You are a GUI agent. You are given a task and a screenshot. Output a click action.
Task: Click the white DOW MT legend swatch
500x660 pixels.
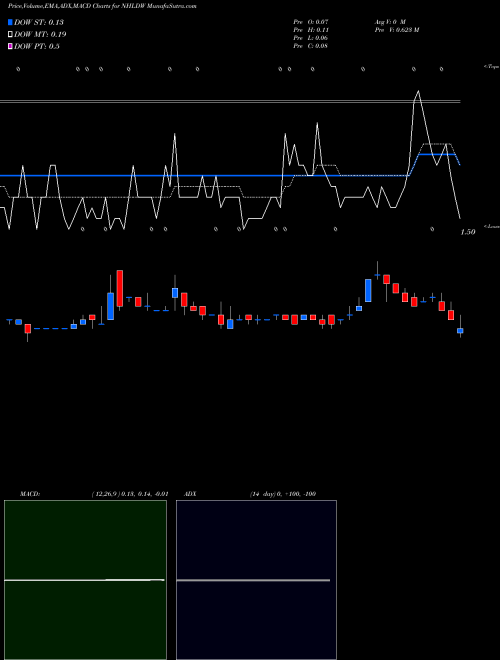pos(10,35)
